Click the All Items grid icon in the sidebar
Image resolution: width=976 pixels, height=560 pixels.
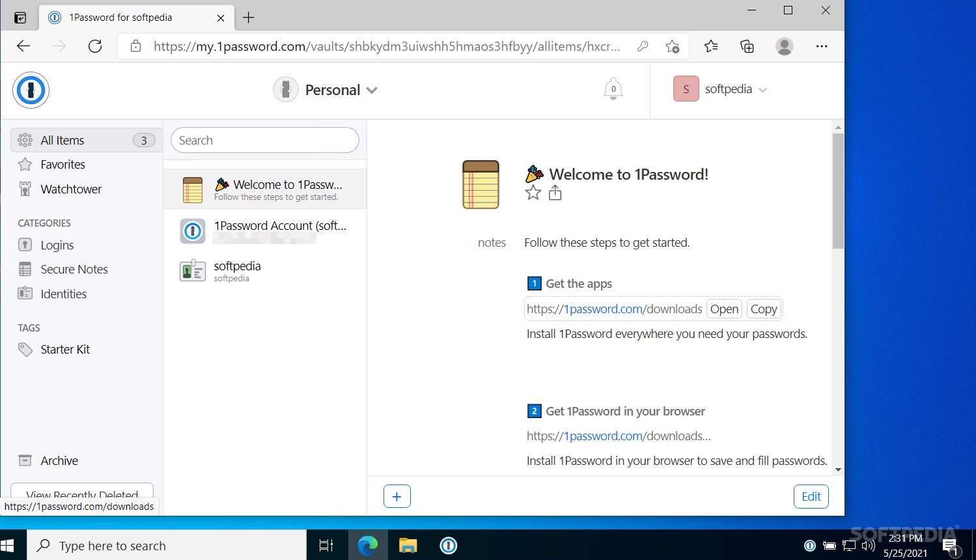(x=25, y=140)
